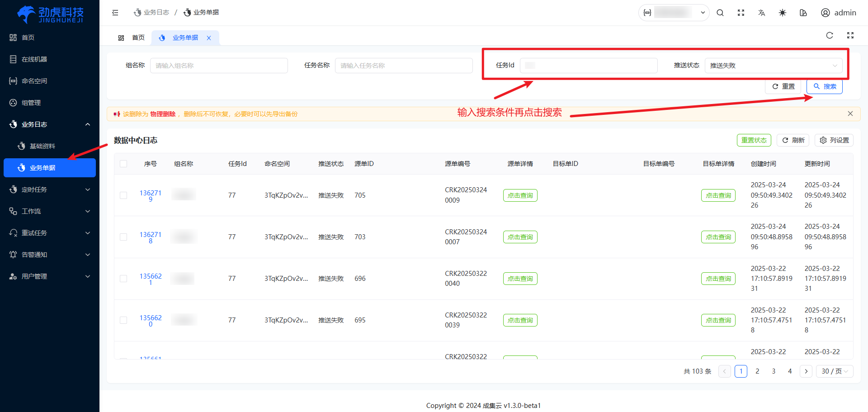
Task: Click the 搜索 button
Action: (x=825, y=86)
